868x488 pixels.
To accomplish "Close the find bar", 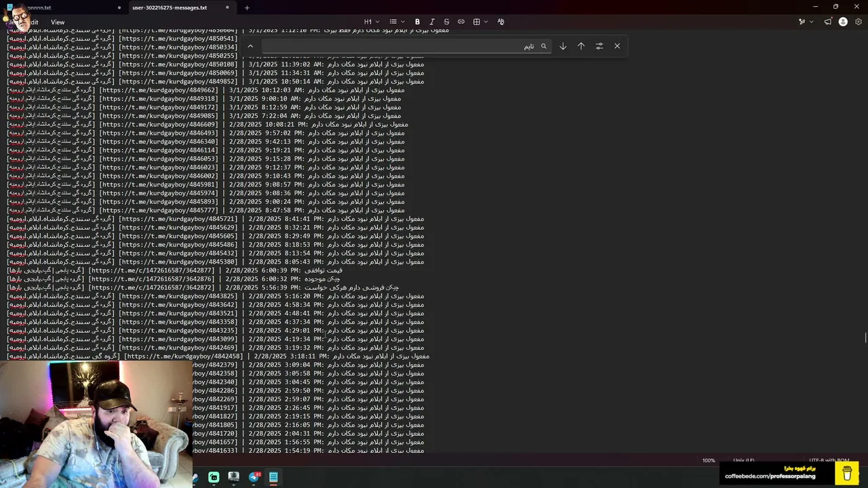I will [617, 46].
